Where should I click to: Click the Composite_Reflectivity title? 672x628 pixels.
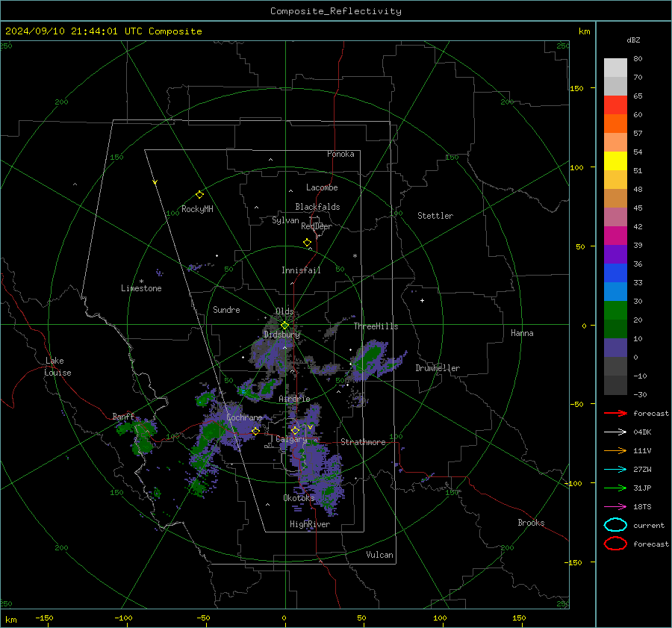tap(336, 11)
